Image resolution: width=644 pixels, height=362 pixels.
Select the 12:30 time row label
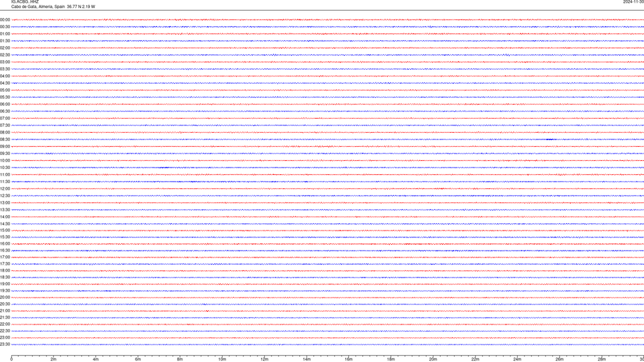(5, 196)
